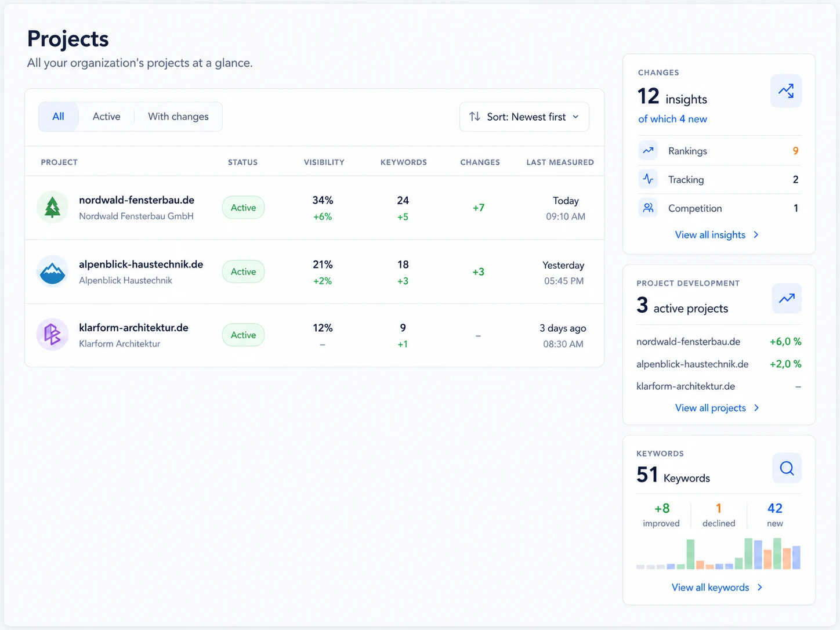Click the Rankings trend icon
840x630 pixels.
(x=648, y=151)
